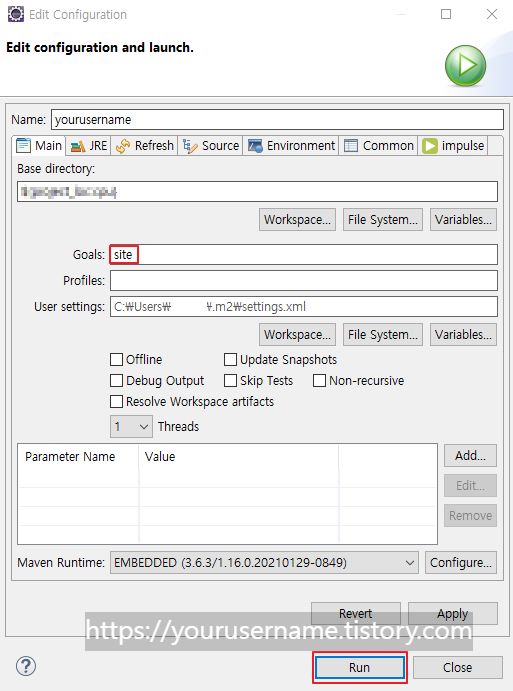The height and width of the screenshot is (691, 513).
Task: Click the Close button
Action: (457, 667)
